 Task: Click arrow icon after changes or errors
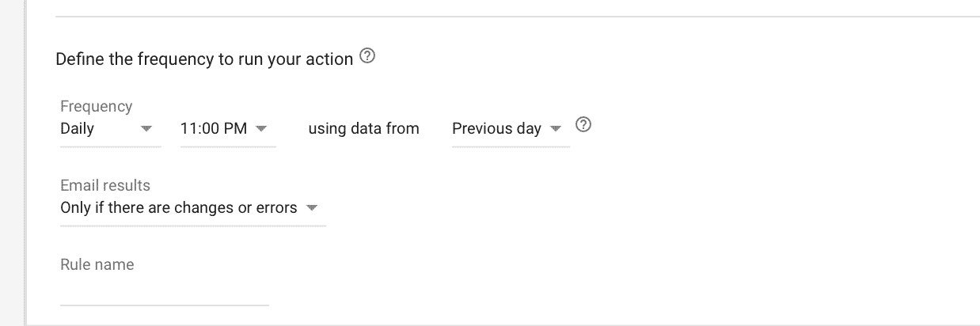click(x=312, y=209)
